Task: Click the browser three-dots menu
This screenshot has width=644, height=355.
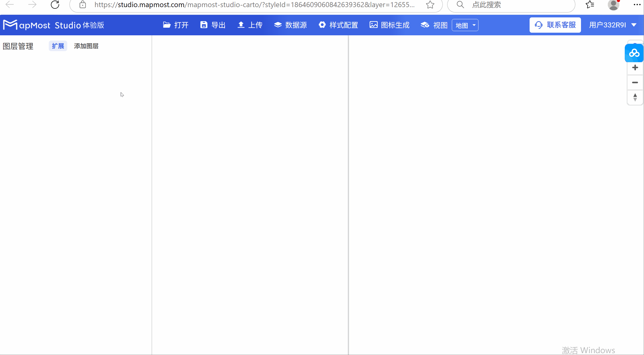Action: (x=637, y=5)
